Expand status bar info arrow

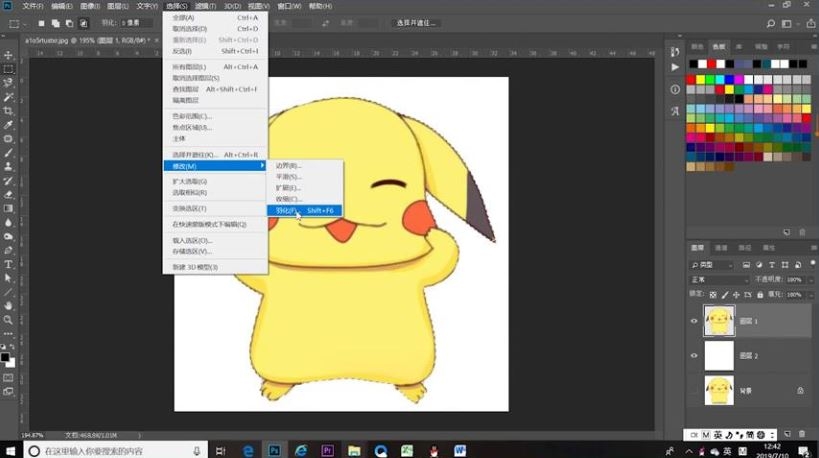pos(139,435)
